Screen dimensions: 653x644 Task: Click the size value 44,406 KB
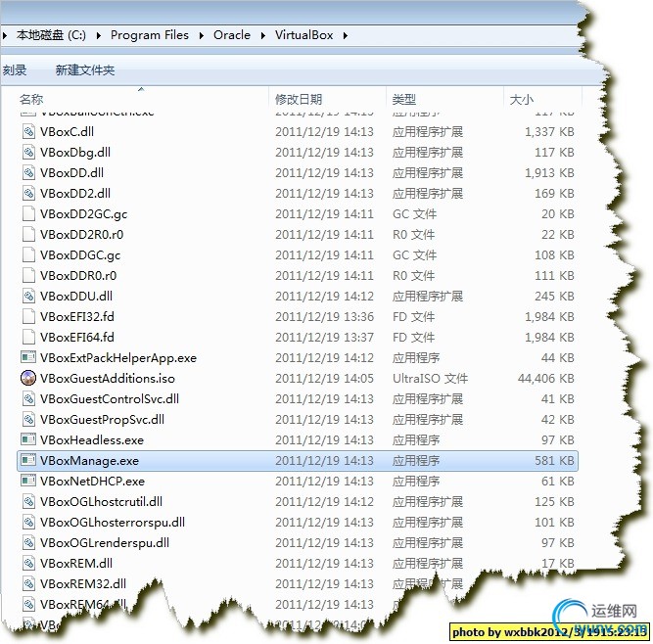(546, 379)
